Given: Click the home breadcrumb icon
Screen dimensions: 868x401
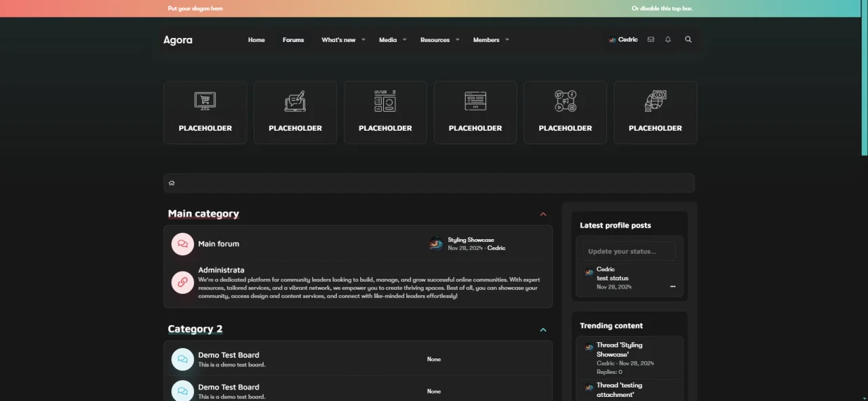Looking at the screenshot, I should point(172,183).
